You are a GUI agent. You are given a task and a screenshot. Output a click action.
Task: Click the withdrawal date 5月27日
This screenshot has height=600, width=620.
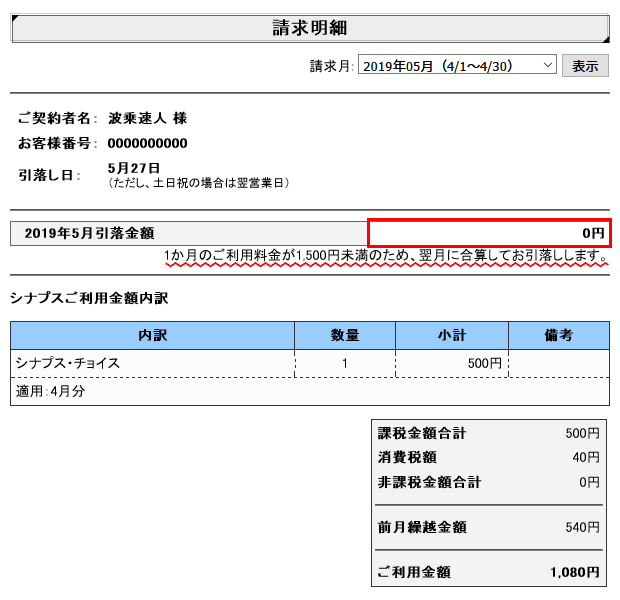[x=134, y=168]
